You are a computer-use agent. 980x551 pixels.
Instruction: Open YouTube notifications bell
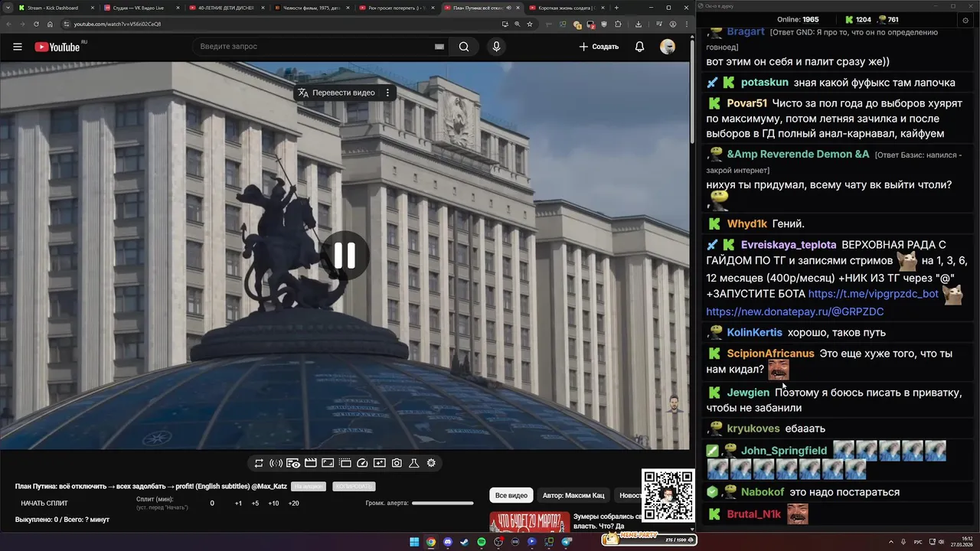(x=639, y=47)
